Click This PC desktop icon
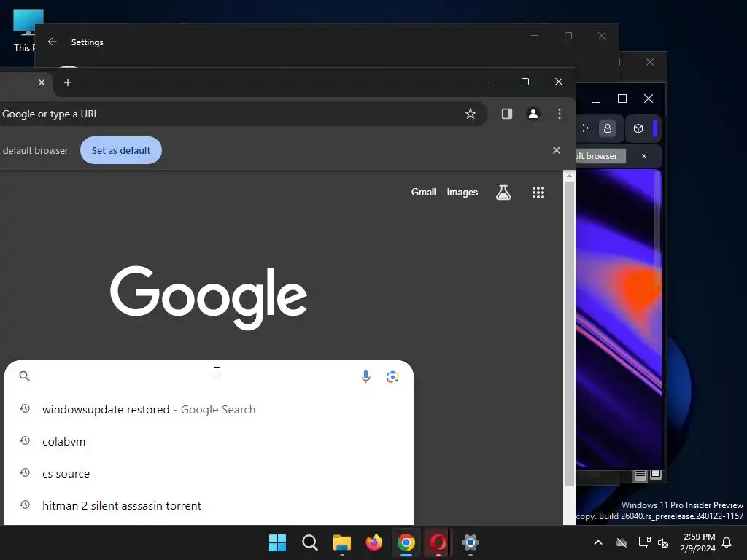This screenshot has width=747, height=560. (25, 29)
